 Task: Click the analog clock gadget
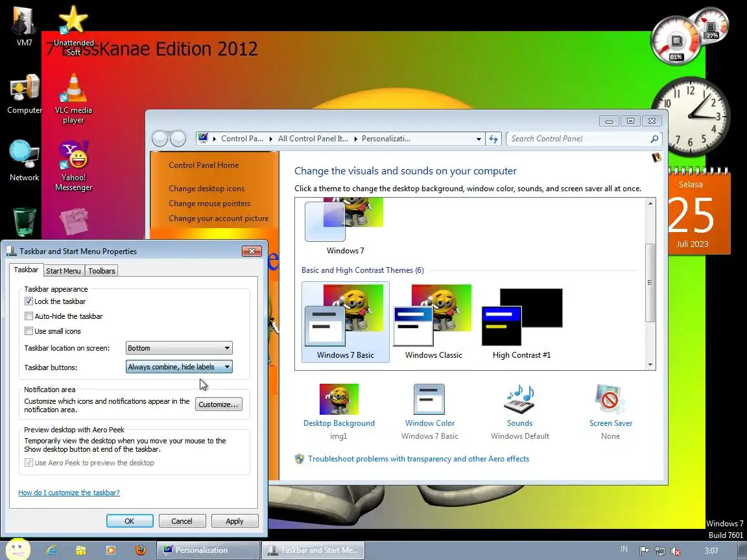click(x=691, y=116)
